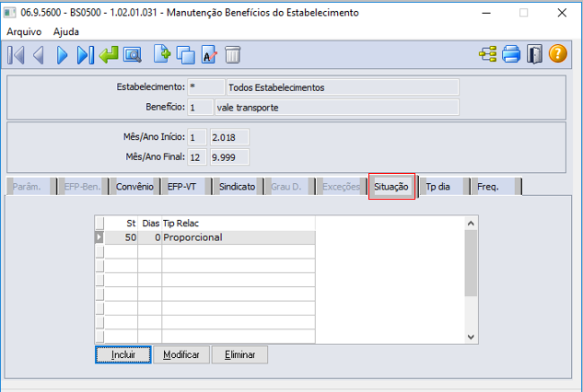Click the St cell with value 50
Image resolution: width=583 pixels, height=392 pixels.
pos(122,237)
